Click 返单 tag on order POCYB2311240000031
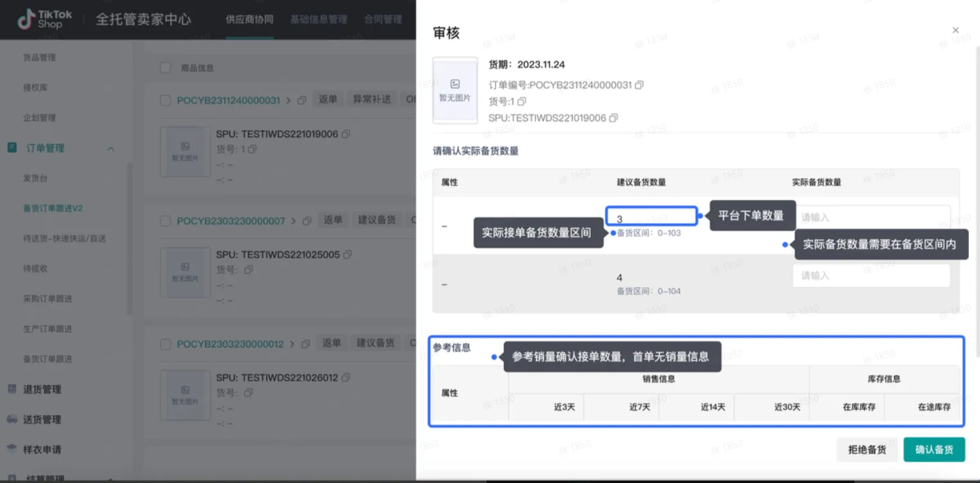This screenshot has width=980, height=483. point(328,100)
